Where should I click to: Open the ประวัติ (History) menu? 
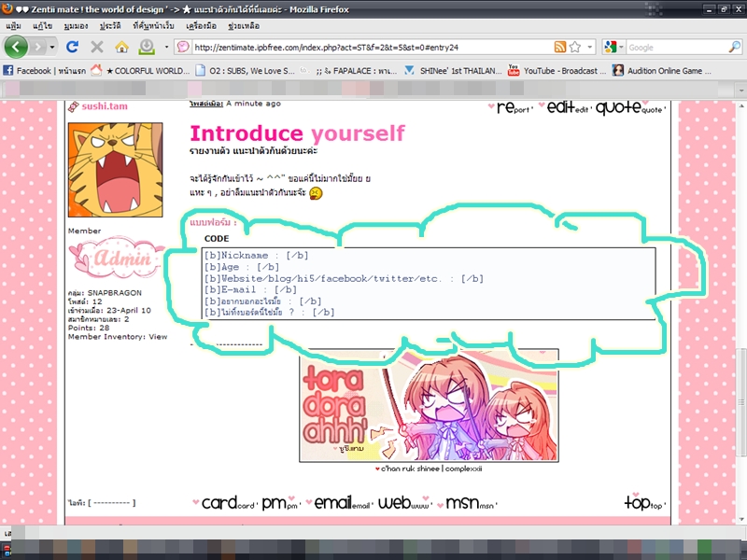pos(110,26)
